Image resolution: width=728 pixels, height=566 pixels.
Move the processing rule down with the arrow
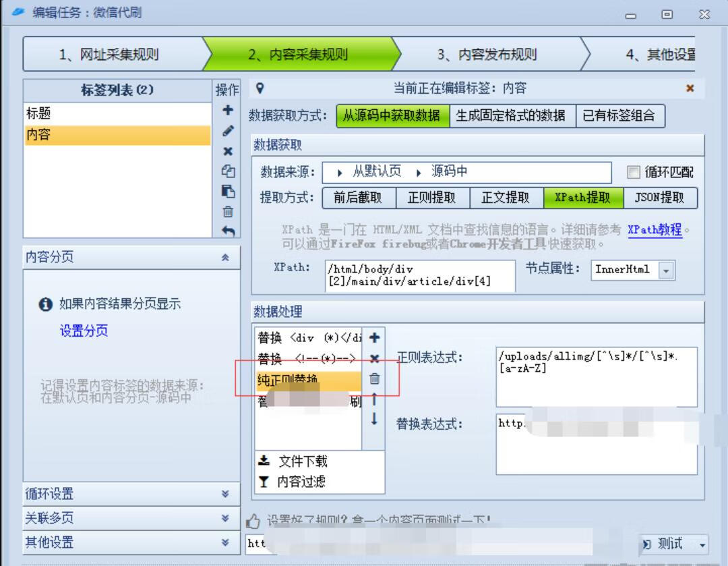pos(374,419)
